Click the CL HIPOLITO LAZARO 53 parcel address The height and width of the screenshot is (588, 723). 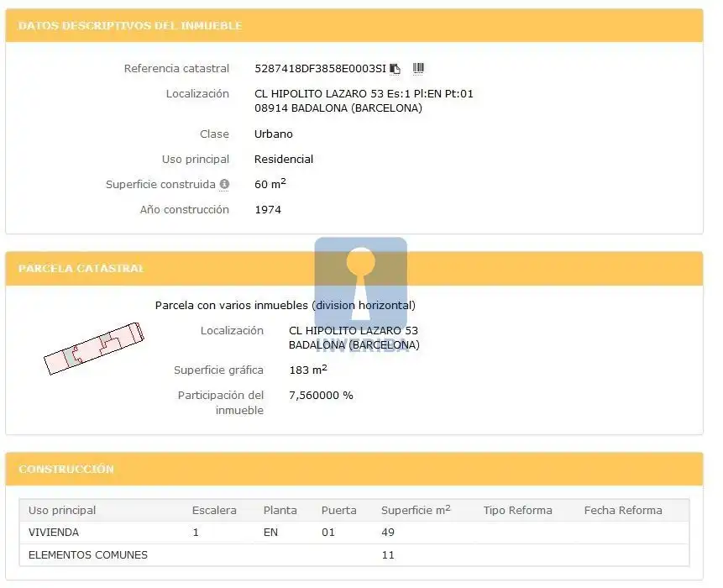pos(354,331)
